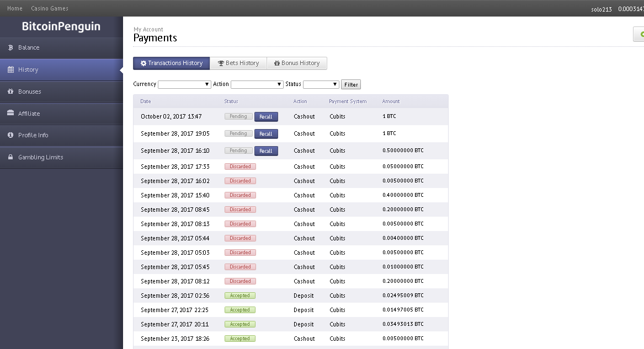The image size is (644, 349).
Task: Open the Currency dropdown
Action: tap(184, 84)
